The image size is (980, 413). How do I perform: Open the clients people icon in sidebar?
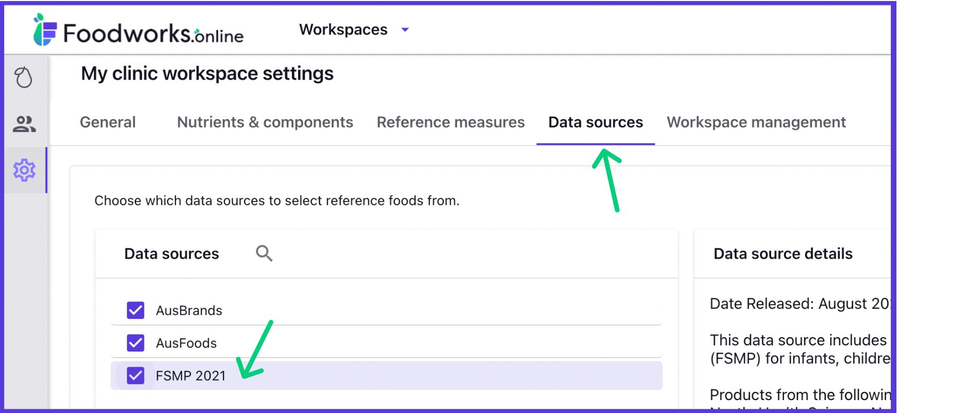click(x=24, y=124)
